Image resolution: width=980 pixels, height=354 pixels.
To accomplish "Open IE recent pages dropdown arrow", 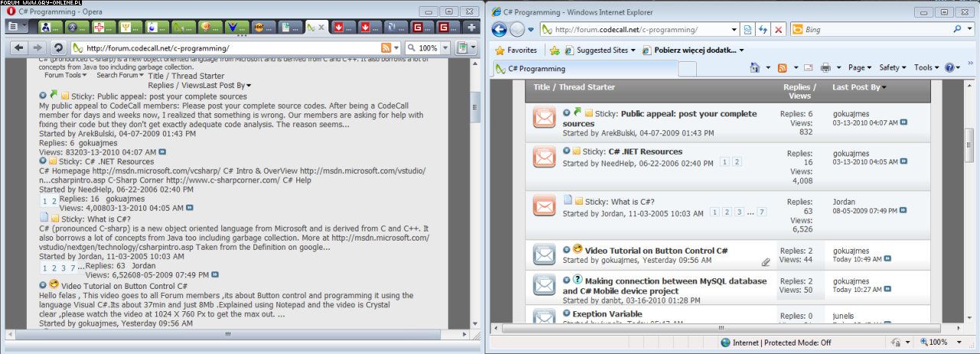I will point(531,30).
